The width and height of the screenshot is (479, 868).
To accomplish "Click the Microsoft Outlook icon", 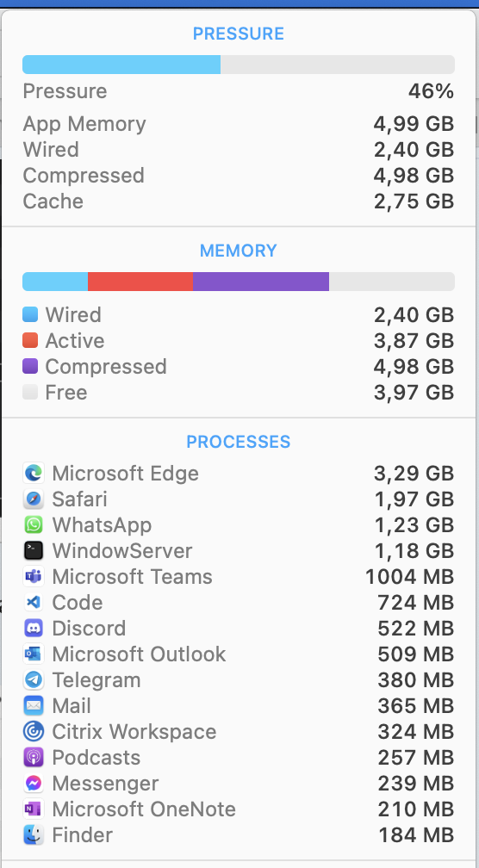I will pyautogui.click(x=34, y=654).
